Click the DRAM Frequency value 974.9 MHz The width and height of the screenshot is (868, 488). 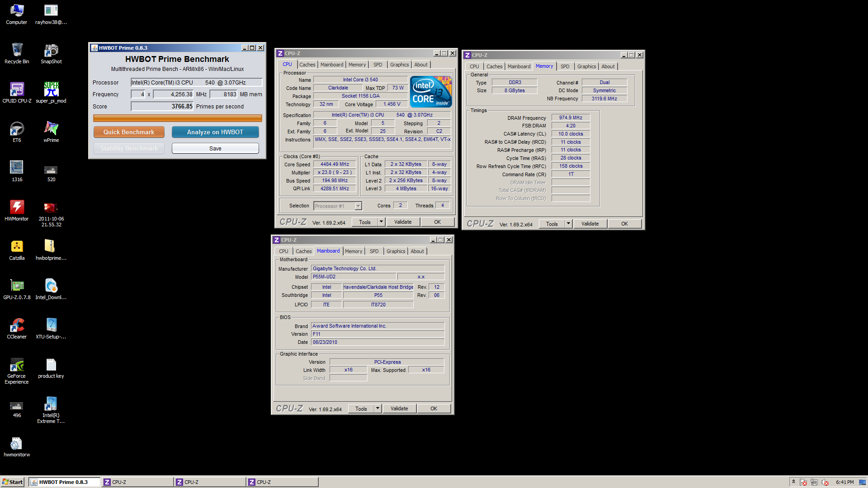tap(571, 117)
